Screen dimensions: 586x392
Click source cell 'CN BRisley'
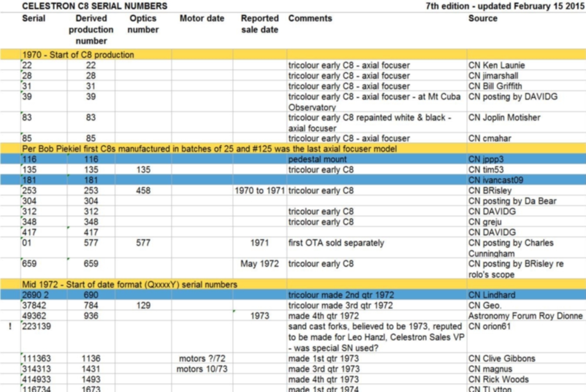(x=490, y=191)
